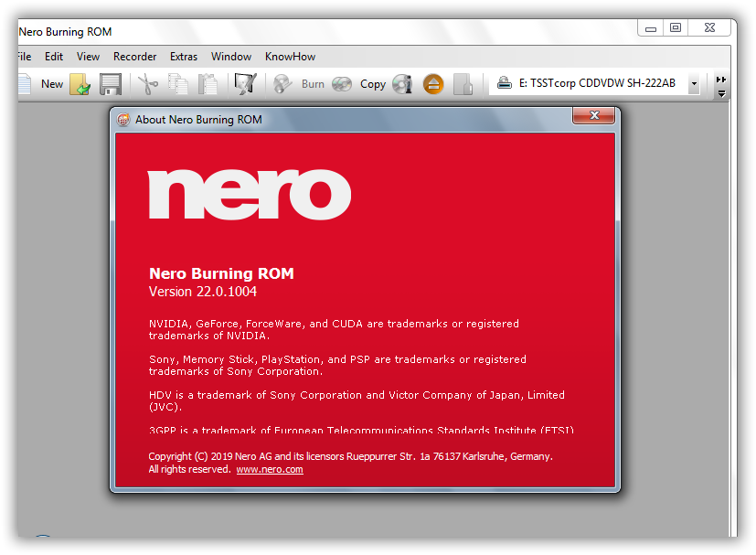Viewport: 756px width, 555px height.
Task: Click the Copyright (C) 2019 Nero AG line
Action: (350, 456)
